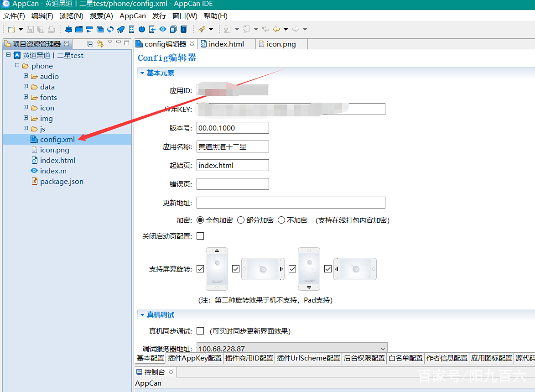535x392 pixels.
Task: Toggle 关闭启动页配置 checkbox
Action: (200, 236)
